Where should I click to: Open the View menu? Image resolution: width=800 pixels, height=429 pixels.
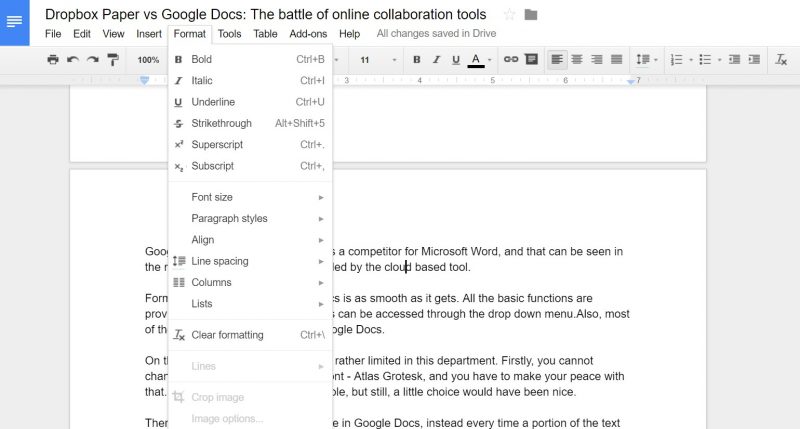113,34
